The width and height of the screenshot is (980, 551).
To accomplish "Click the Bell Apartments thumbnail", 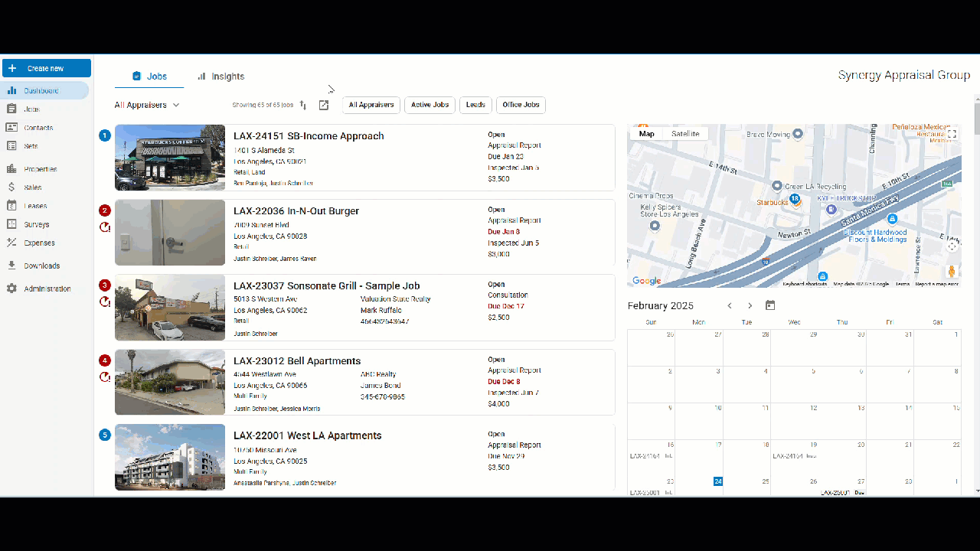I will pyautogui.click(x=170, y=383).
